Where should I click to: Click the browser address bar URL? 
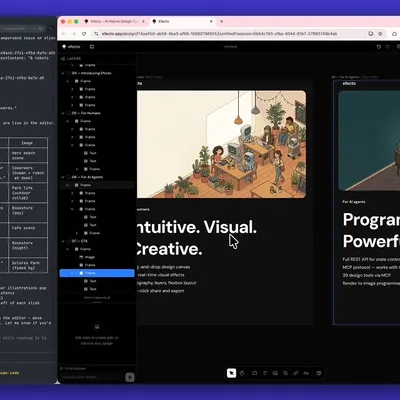tap(219, 34)
